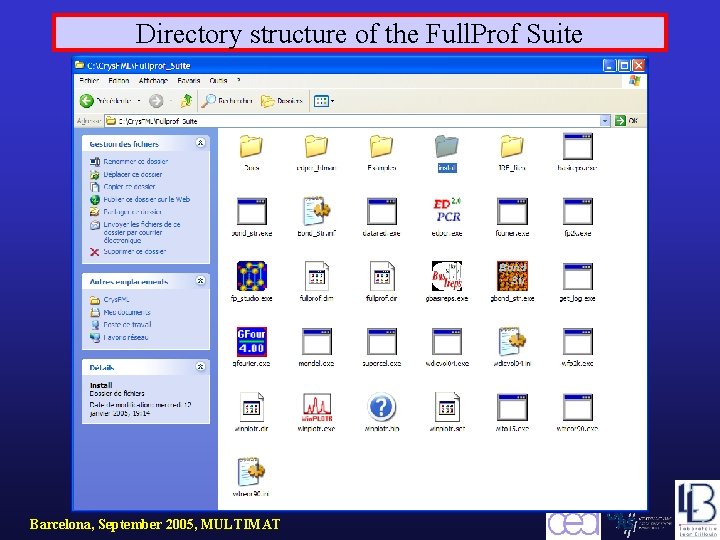Click Supprimer ce dossier
720x540 pixels.
click(x=128, y=252)
